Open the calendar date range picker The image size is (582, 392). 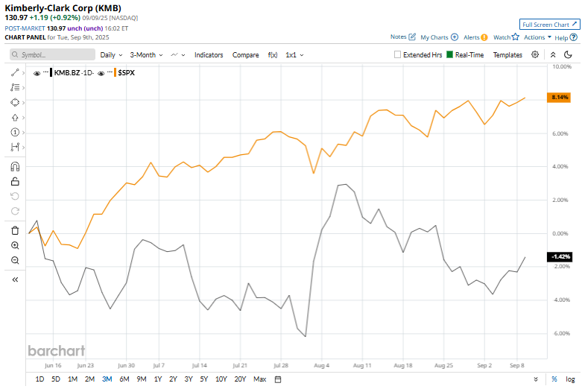coord(278,379)
